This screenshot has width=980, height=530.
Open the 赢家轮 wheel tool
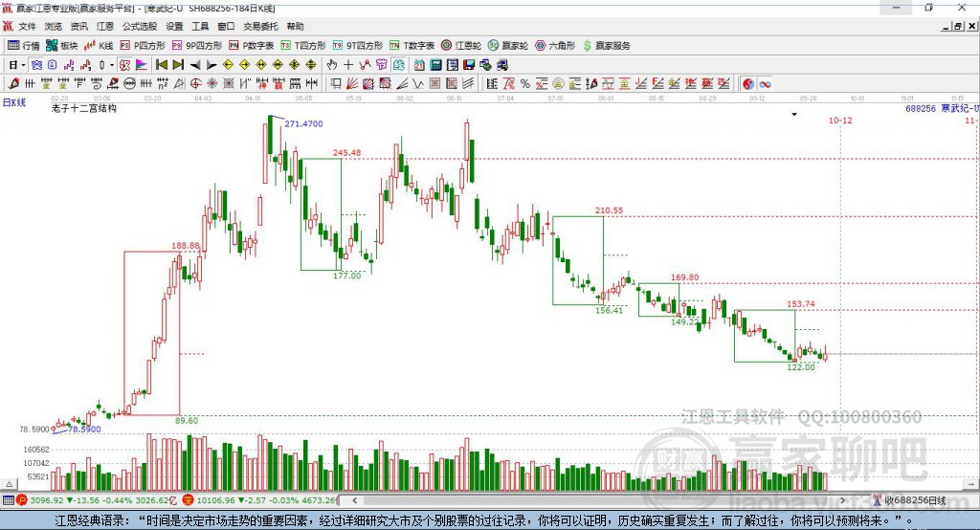(508, 46)
